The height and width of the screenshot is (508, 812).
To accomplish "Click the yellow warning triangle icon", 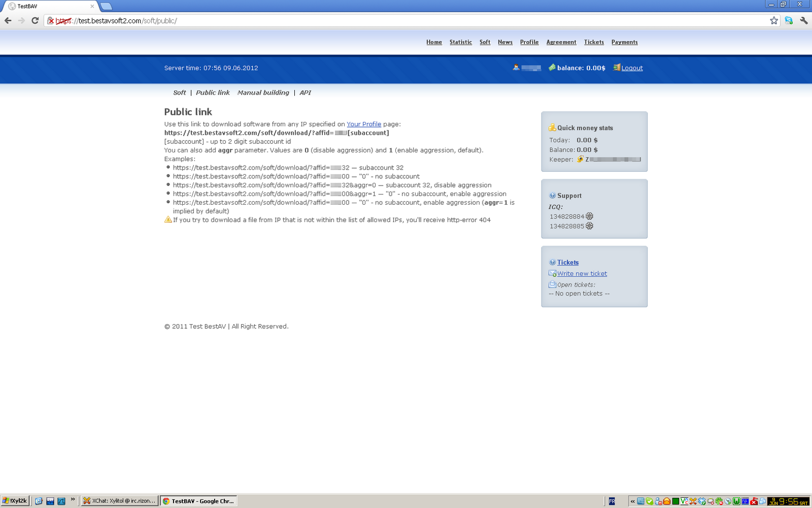I will (168, 219).
